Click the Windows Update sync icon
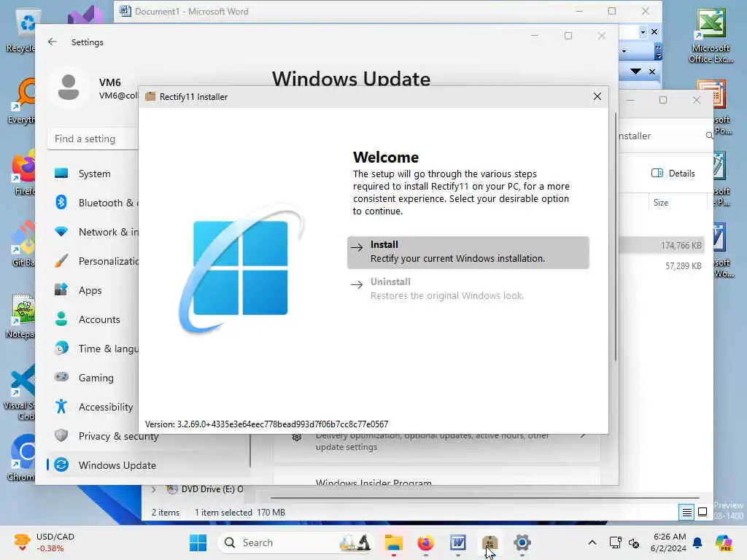Screen dimensions: 747x560 tap(61, 464)
